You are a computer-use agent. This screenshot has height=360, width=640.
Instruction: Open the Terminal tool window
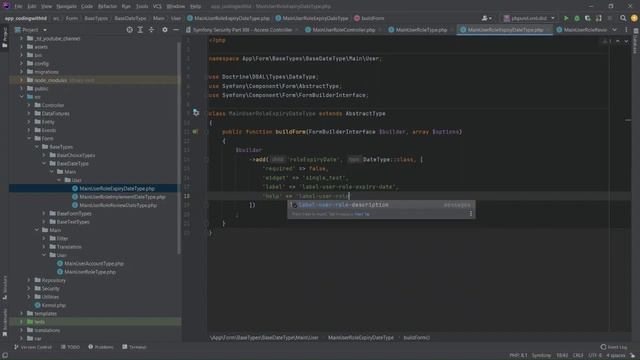[134, 347]
